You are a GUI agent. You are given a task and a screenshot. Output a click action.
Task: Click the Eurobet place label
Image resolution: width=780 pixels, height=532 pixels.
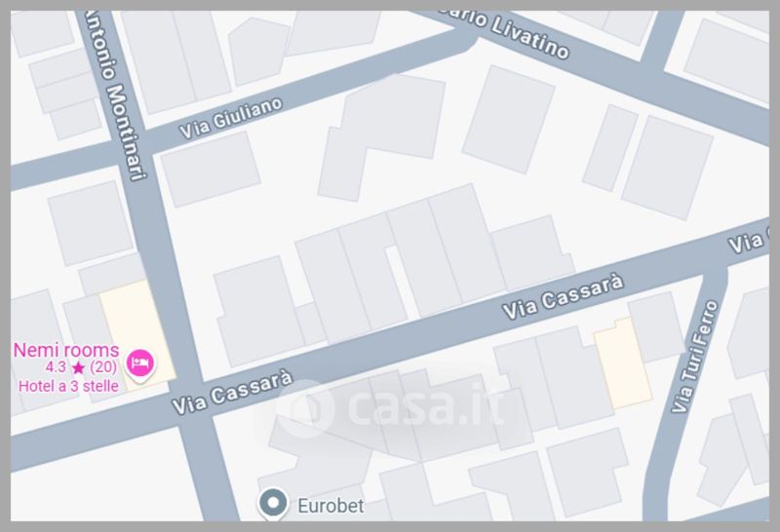click(331, 506)
